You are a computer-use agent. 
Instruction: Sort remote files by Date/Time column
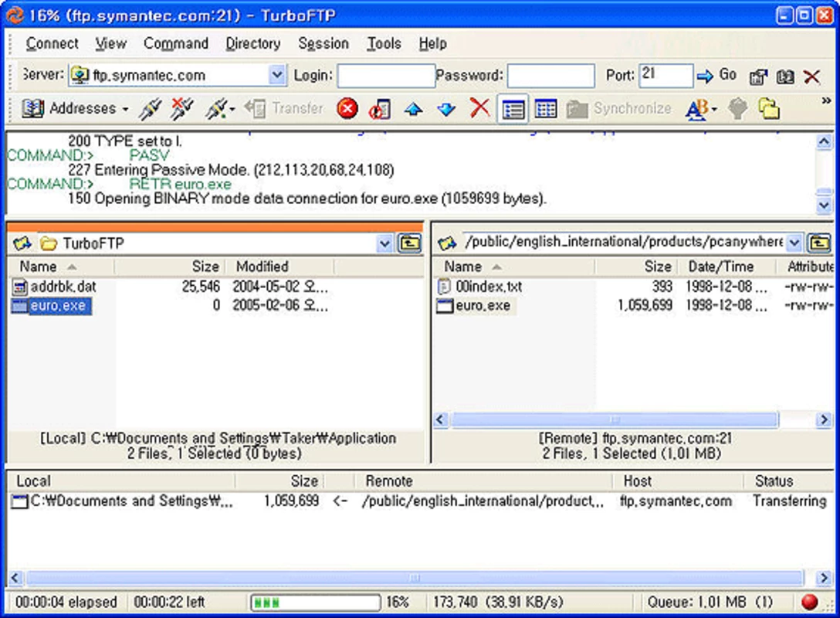pos(727,267)
